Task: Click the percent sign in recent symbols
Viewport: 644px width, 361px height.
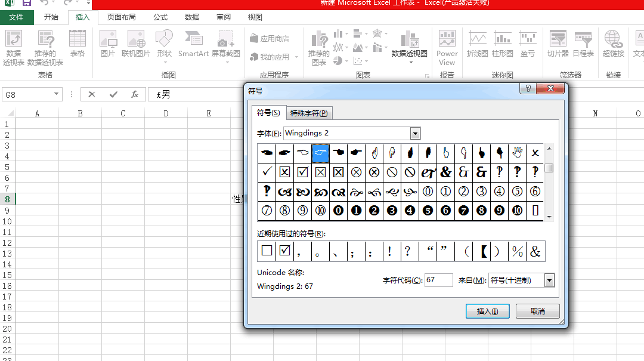Action: [x=517, y=251]
